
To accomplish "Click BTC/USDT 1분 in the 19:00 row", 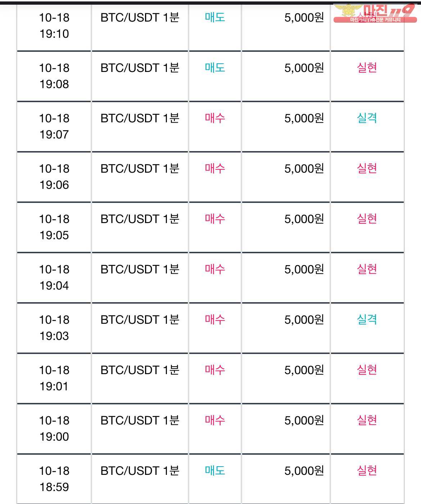I will [140, 420].
